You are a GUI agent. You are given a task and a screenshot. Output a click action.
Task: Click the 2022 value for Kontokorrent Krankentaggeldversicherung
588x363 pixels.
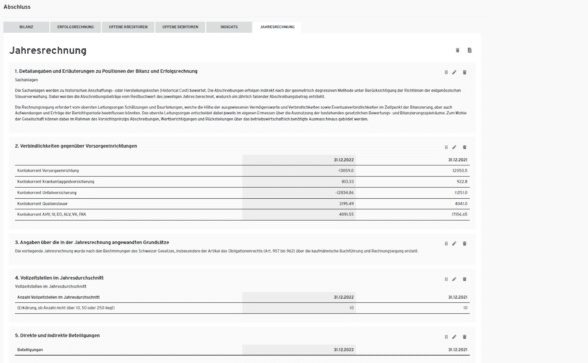pyautogui.click(x=348, y=182)
